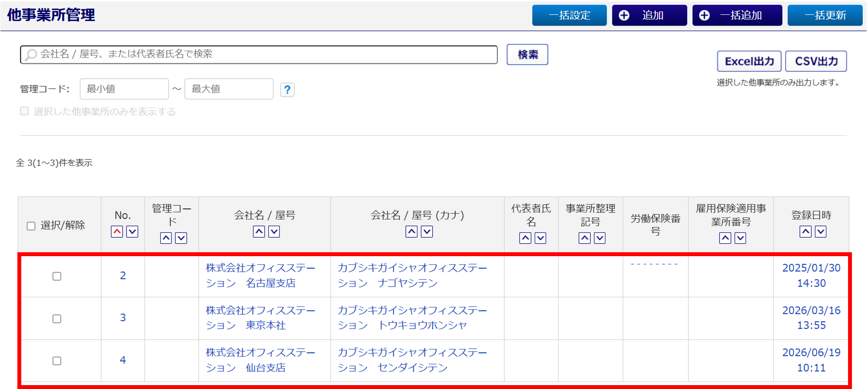This screenshot has width=868, height=389.
Task: Check the 東京本社 row checkbox
Action: (57, 319)
